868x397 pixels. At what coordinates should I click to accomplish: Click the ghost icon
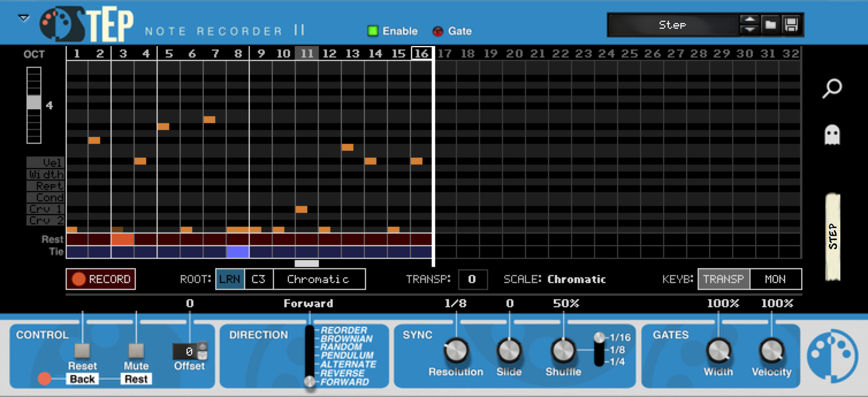pos(832,135)
